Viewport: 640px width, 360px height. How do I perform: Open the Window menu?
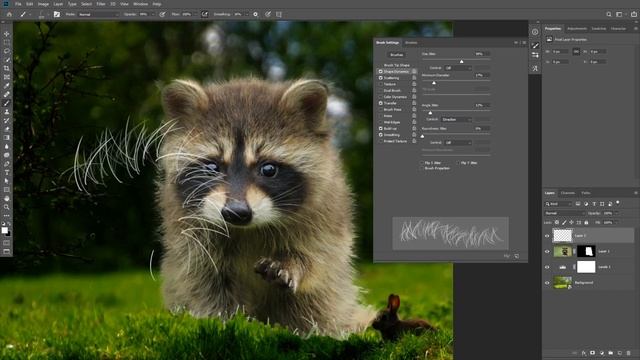(x=140, y=4)
